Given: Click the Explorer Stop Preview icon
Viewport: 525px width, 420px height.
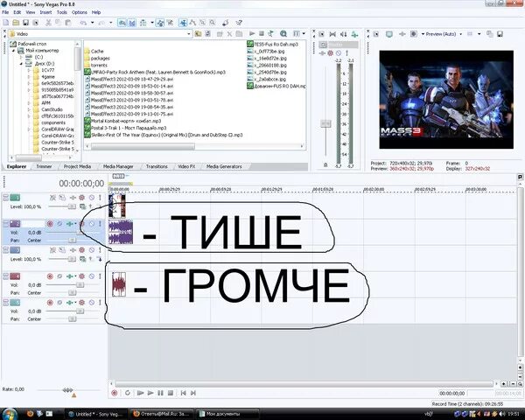Looking at the screenshot, I should (262, 34).
